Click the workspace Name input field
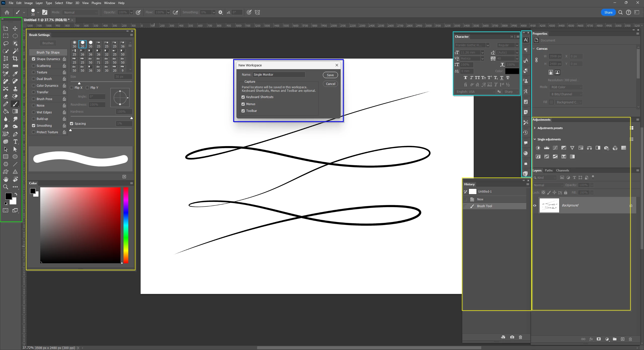The image size is (644, 350). [279, 75]
